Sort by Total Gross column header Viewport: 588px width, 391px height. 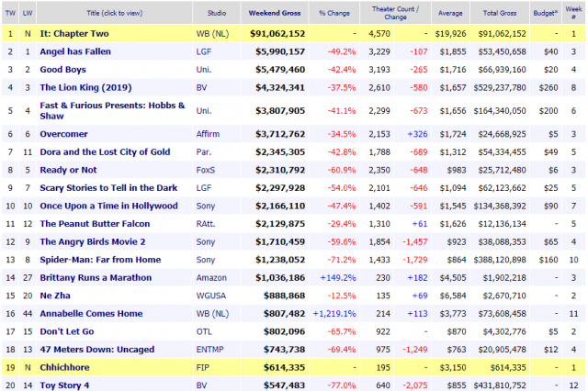pos(500,13)
